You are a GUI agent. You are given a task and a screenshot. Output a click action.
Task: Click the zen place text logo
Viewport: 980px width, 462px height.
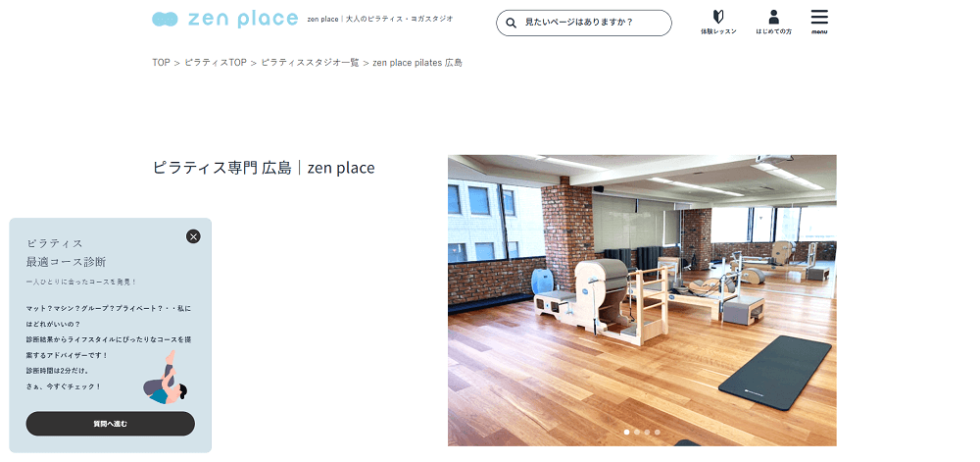coord(243,19)
